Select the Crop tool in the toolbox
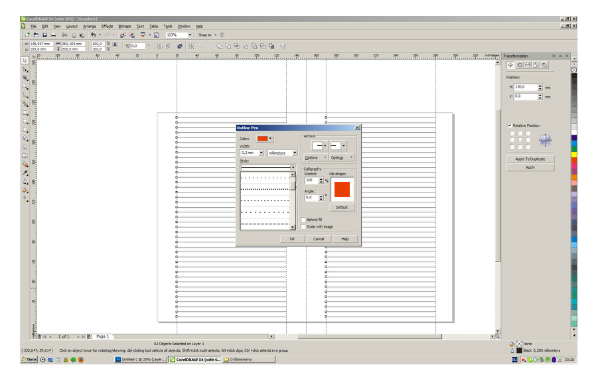The width and height of the screenshot is (600, 379). 25,78
